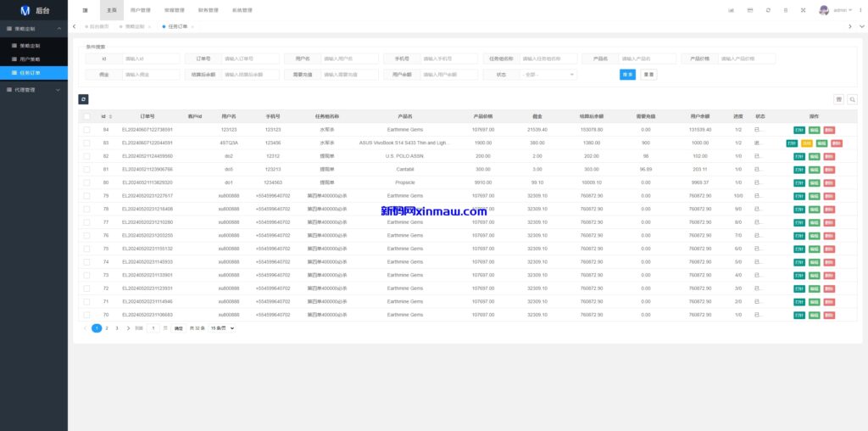Image resolution: width=868 pixels, height=431 pixels.
Task: Expand the 代理管理 sidebar menu
Action: pyautogui.click(x=34, y=89)
